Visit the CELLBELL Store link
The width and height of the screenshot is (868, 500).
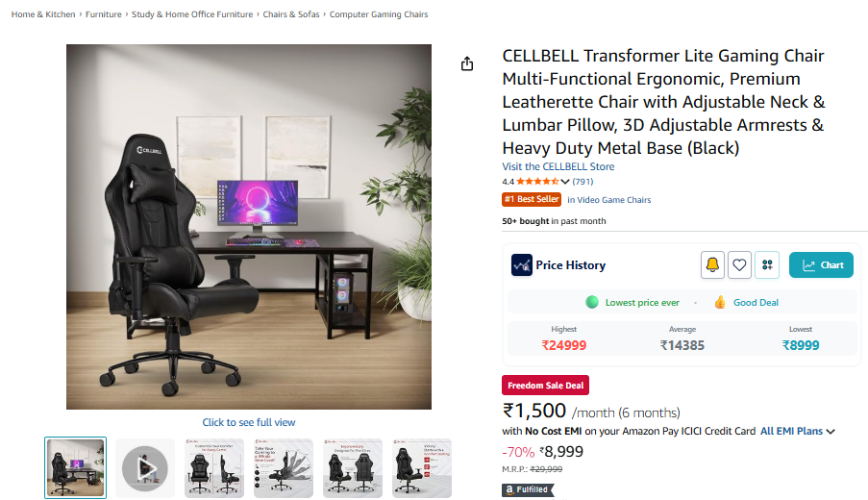pos(558,166)
